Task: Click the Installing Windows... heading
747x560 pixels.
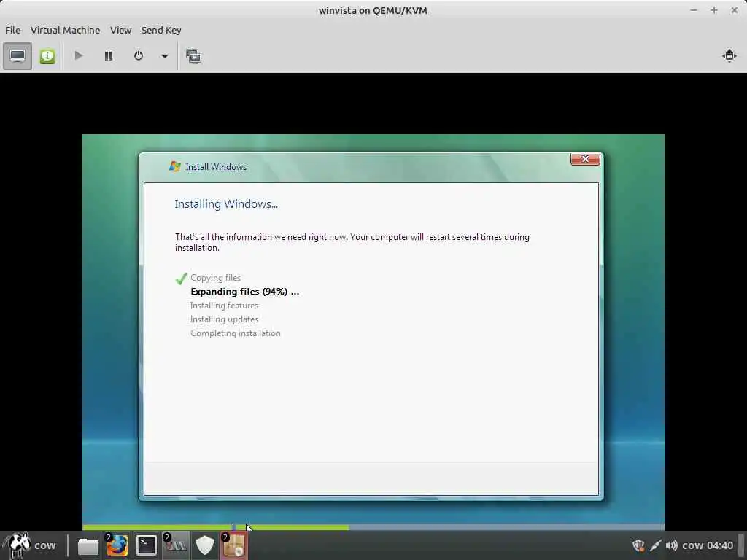Action: pyautogui.click(x=226, y=204)
